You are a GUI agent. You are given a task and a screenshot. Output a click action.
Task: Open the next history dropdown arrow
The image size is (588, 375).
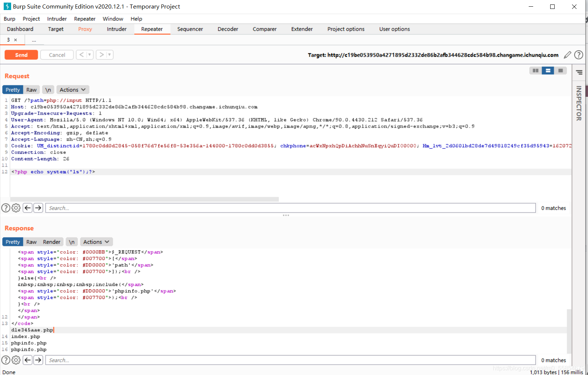(x=110, y=55)
